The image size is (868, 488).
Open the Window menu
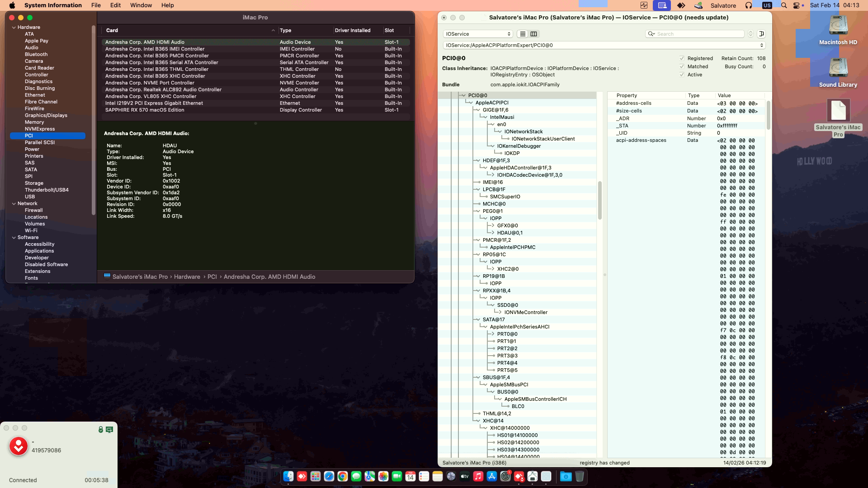coord(141,5)
